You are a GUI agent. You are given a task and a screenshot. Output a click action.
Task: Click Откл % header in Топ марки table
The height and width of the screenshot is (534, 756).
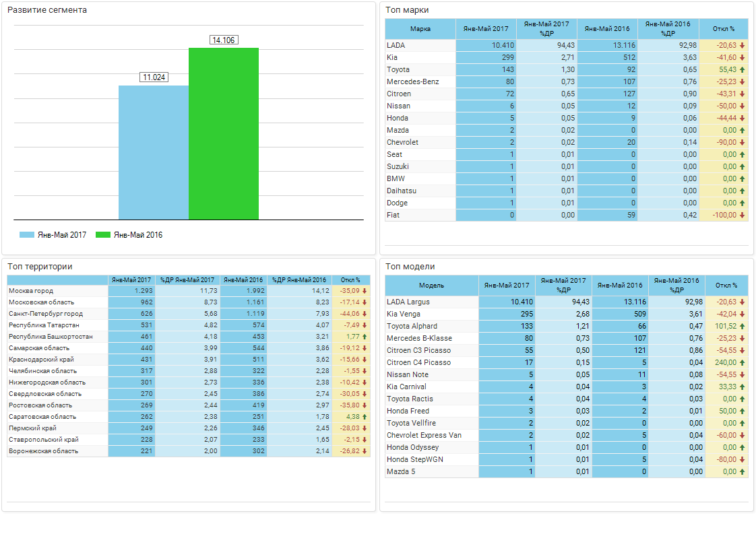[724, 29]
